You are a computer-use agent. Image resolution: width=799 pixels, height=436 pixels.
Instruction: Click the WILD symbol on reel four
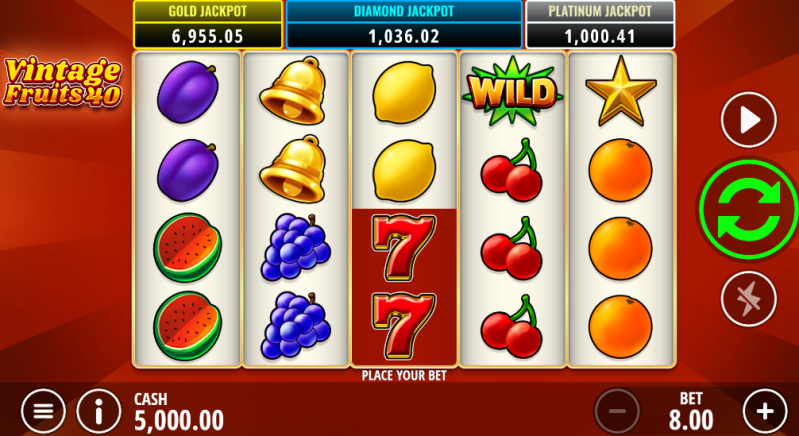point(513,92)
